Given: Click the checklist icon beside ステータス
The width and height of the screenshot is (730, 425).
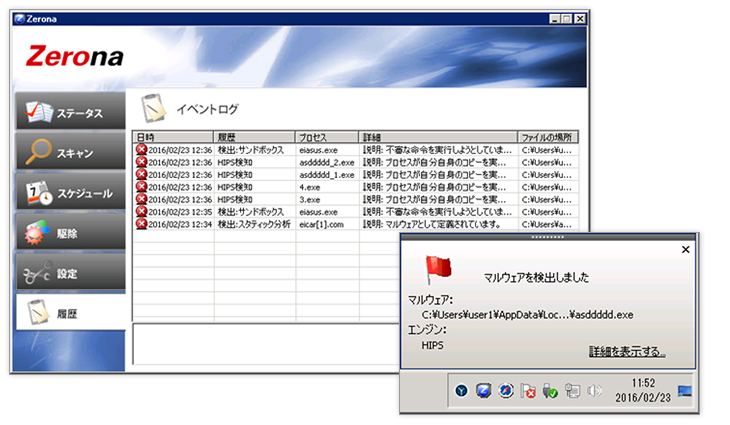Looking at the screenshot, I should point(39,112).
